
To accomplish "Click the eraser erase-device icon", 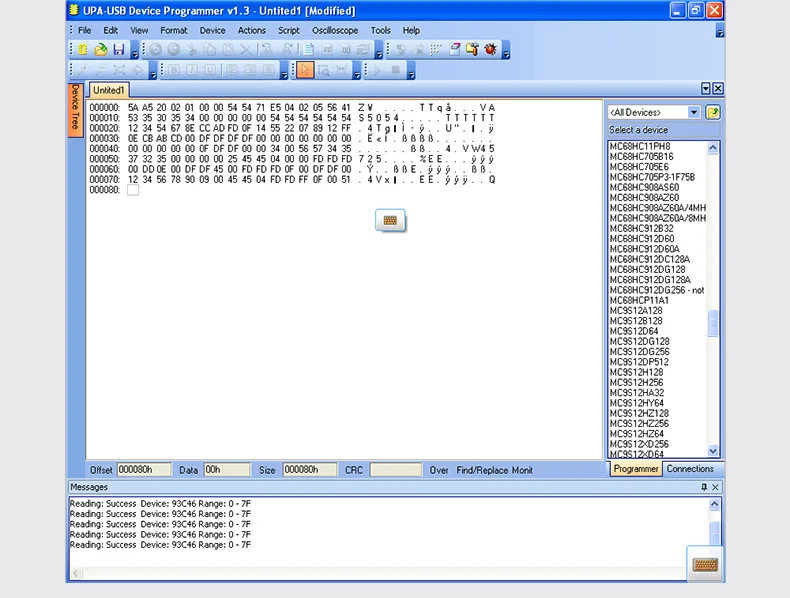I will click(x=455, y=49).
